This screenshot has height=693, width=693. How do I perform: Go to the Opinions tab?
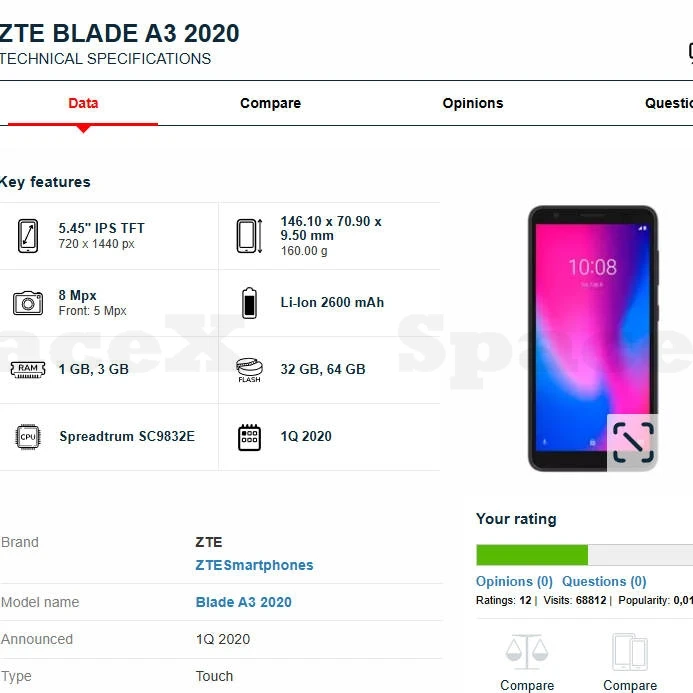coord(473,103)
